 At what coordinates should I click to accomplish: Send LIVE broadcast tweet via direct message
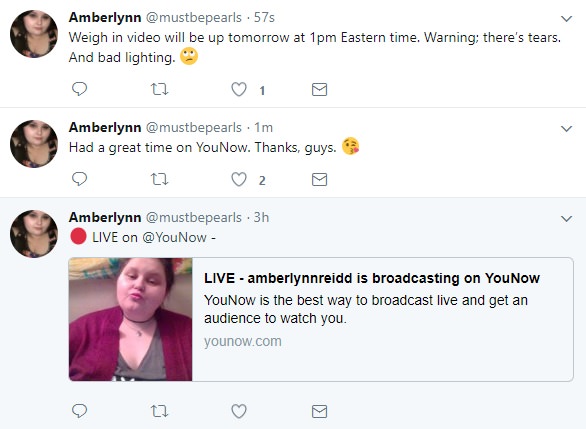(320, 411)
